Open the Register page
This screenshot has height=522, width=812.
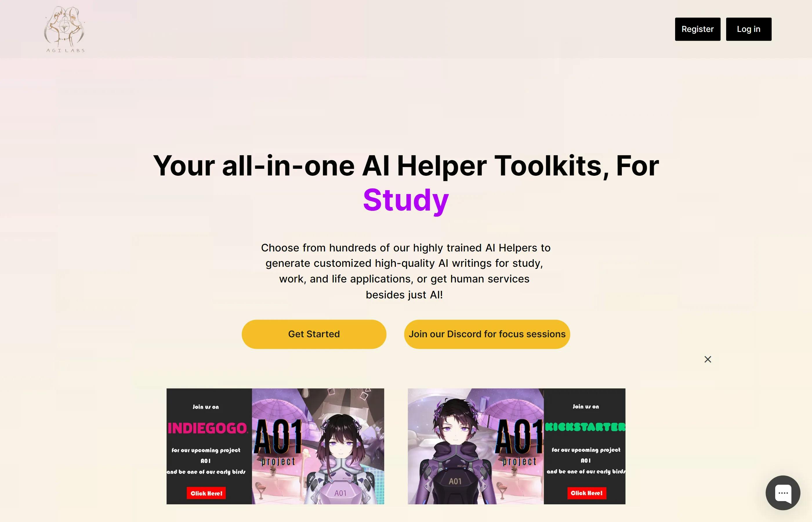coord(697,29)
